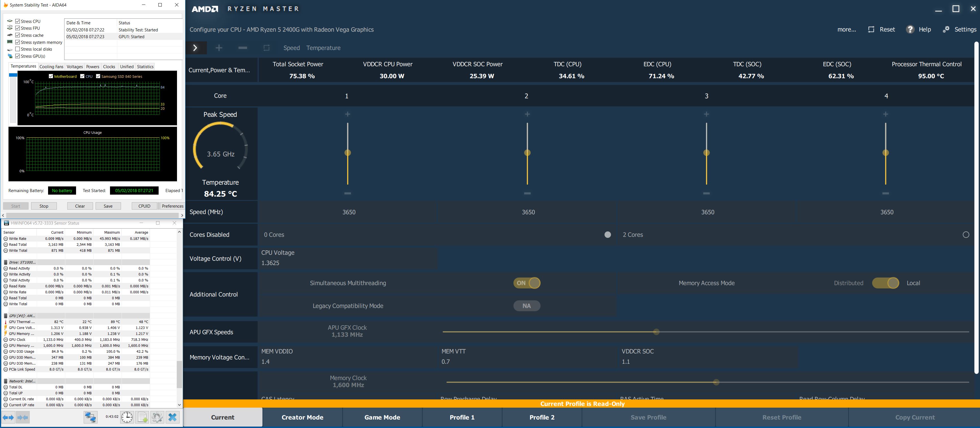Screen dimensions: 980x428
Task: Open the 'more...' menu in Ryzen Master
Action: tap(847, 29)
